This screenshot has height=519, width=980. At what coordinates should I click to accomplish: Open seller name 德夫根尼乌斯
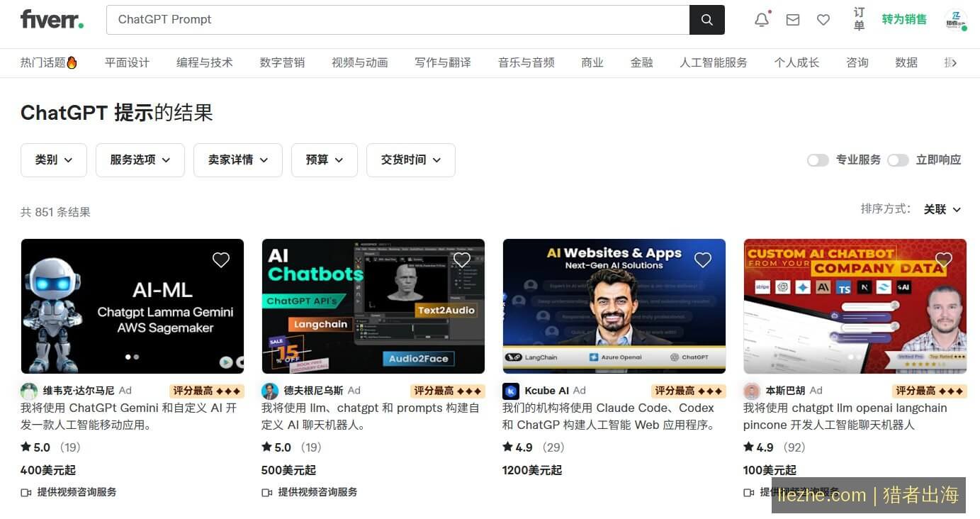pos(313,391)
